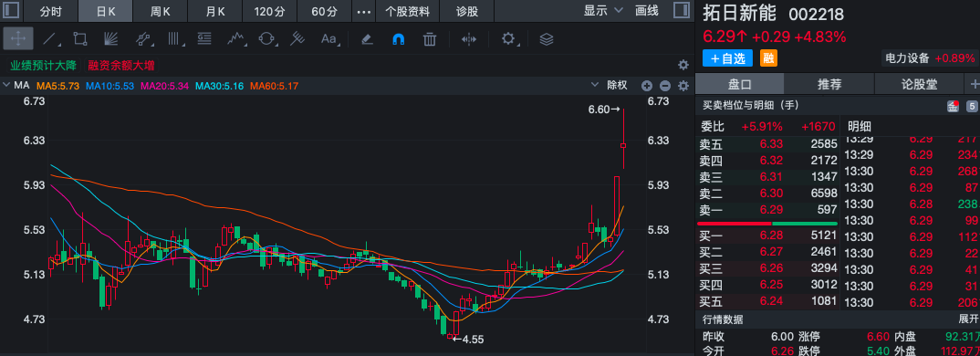Open the 诊股 stock diagnosis
The image size is (980, 356).
tap(467, 11)
